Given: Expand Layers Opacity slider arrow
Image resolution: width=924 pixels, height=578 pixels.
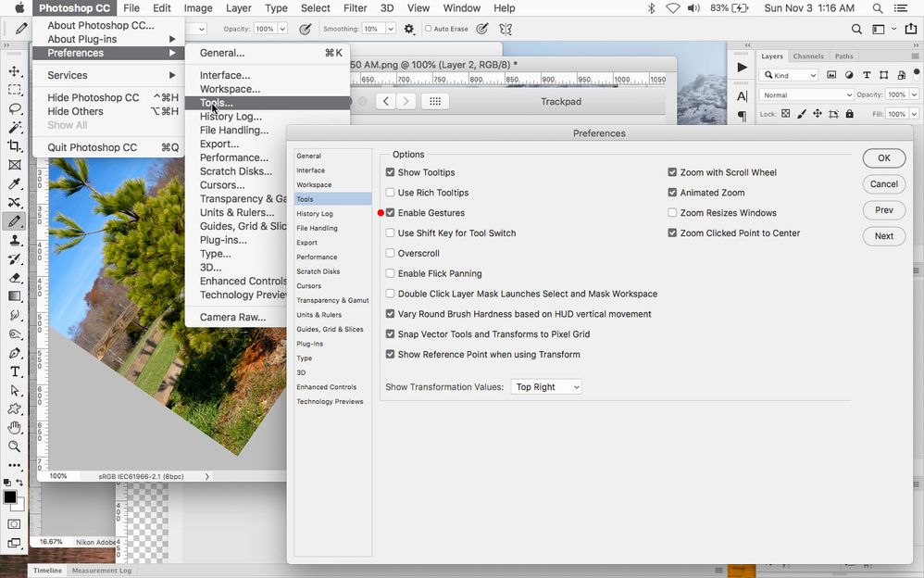Looking at the screenshot, I should click(x=914, y=95).
